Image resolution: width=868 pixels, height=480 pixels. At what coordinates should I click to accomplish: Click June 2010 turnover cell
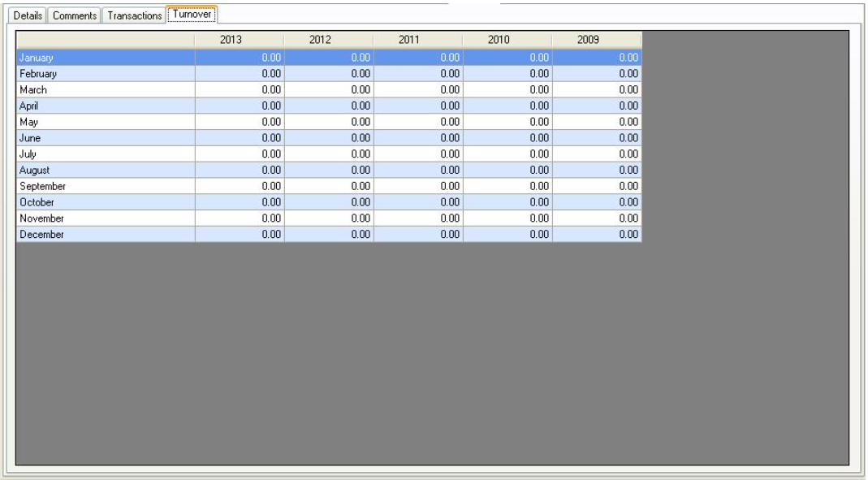coord(507,138)
